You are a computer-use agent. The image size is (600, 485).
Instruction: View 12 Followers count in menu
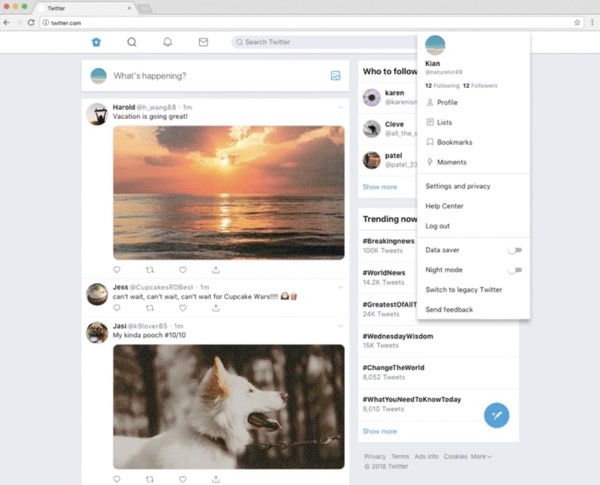pos(480,86)
